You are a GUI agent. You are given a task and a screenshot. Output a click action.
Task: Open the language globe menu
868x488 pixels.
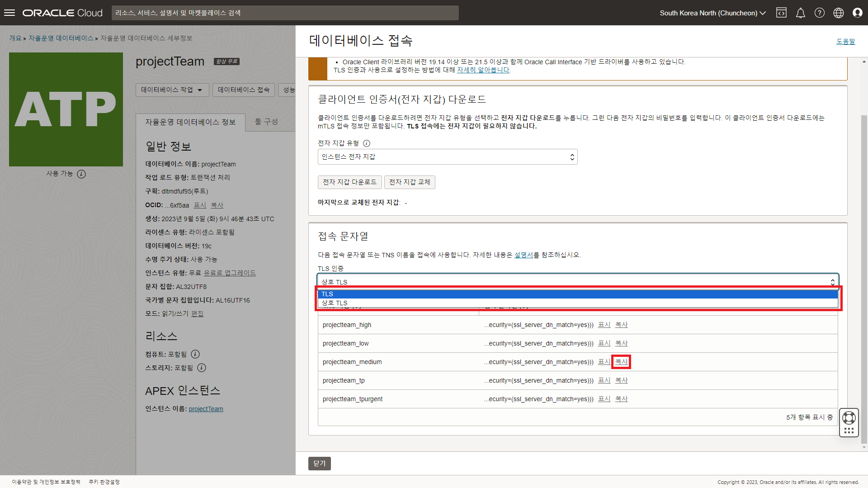pyautogui.click(x=839, y=13)
